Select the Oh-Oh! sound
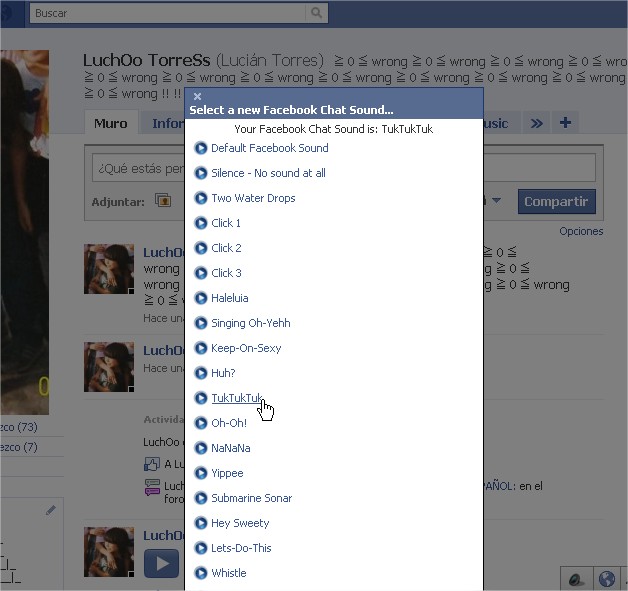The width and height of the screenshot is (628, 591). click(x=229, y=423)
